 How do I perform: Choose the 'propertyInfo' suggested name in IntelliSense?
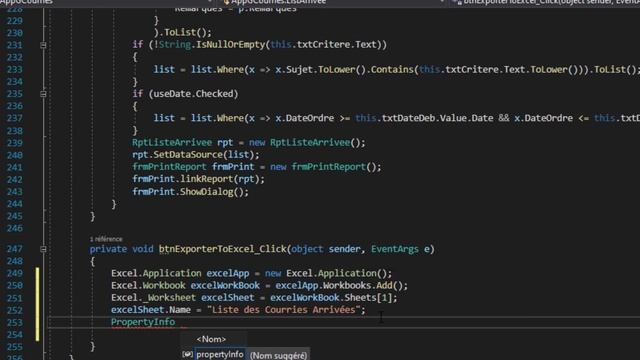(x=220, y=355)
